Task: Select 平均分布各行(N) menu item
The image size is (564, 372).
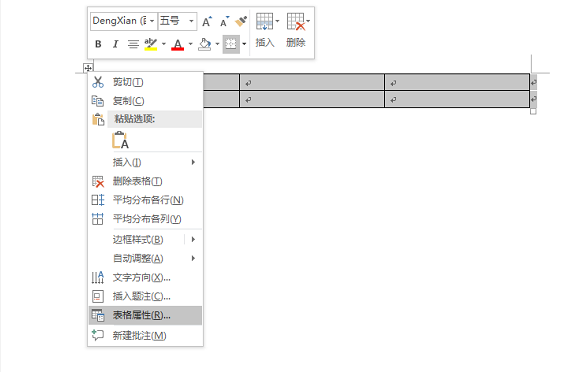Action: [145, 200]
